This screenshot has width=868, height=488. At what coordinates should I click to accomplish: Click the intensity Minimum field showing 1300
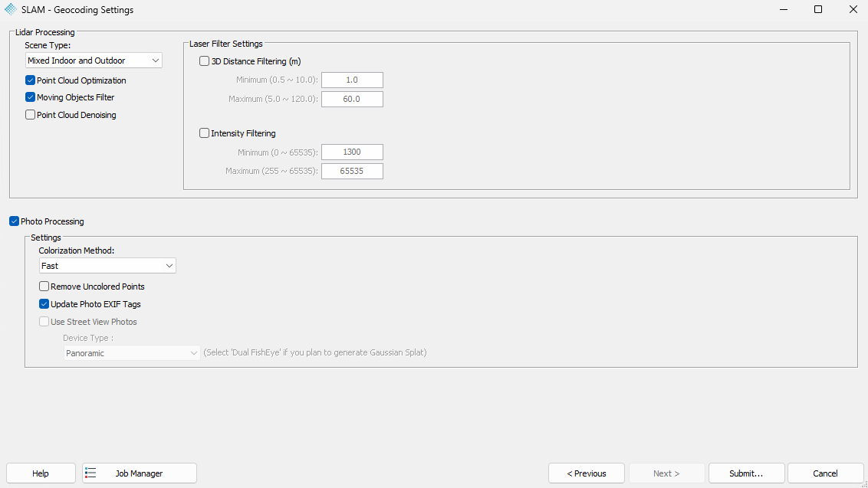(352, 152)
